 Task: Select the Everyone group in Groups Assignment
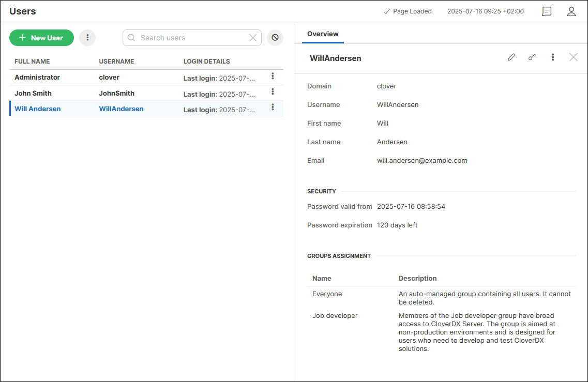tap(327, 294)
